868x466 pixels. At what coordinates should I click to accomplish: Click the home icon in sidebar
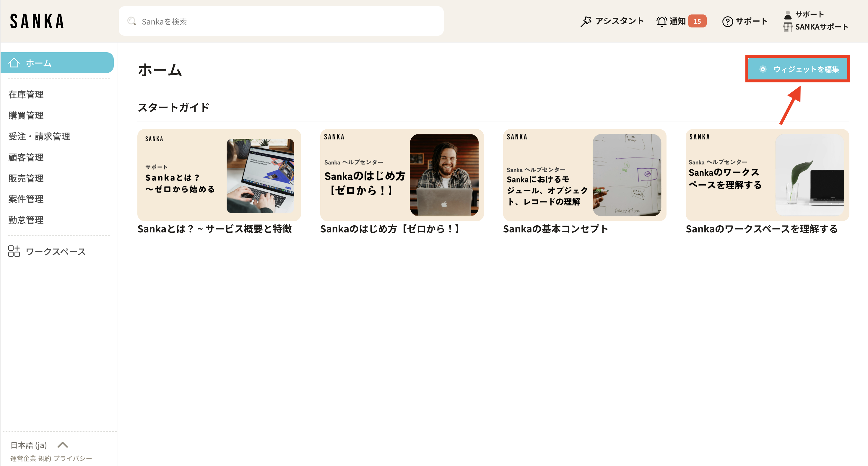tap(14, 63)
